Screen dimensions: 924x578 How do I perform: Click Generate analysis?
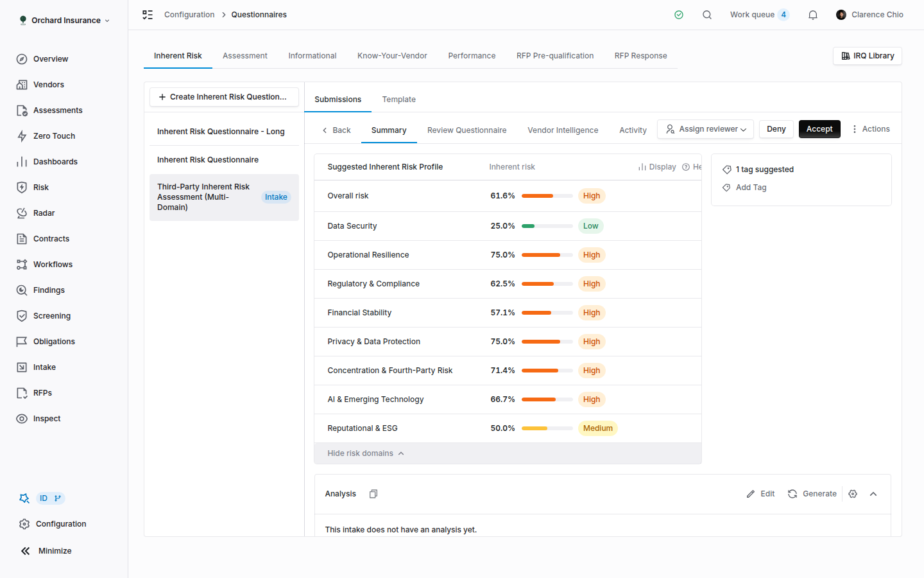(x=812, y=494)
